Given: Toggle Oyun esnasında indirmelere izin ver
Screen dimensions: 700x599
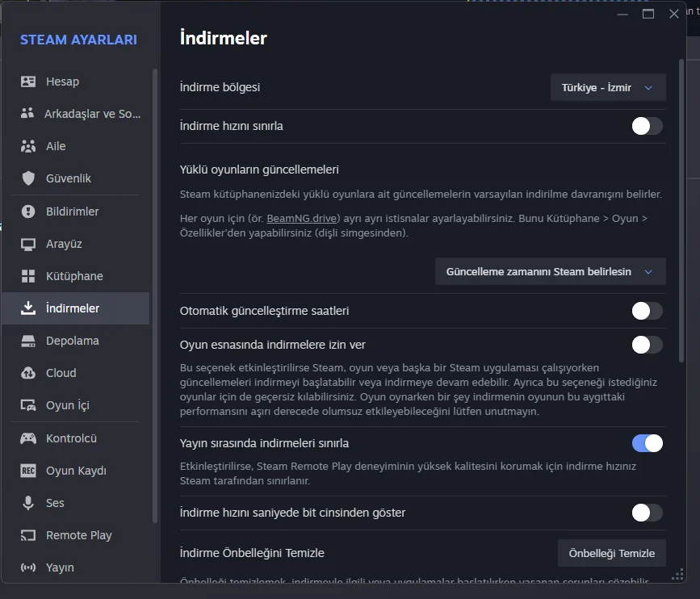Looking at the screenshot, I should tap(647, 345).
